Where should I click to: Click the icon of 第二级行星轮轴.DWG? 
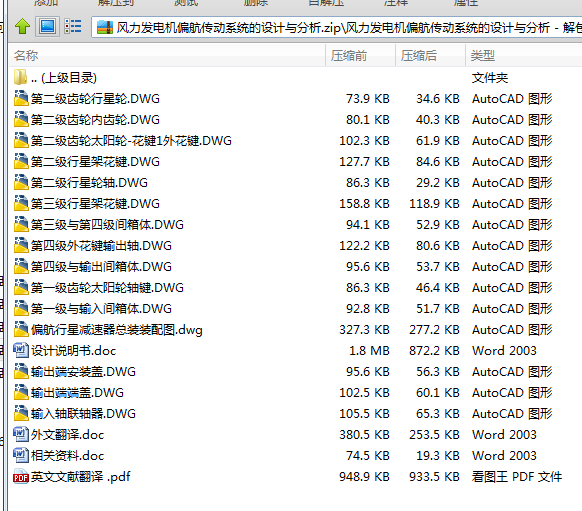[21, 182]
